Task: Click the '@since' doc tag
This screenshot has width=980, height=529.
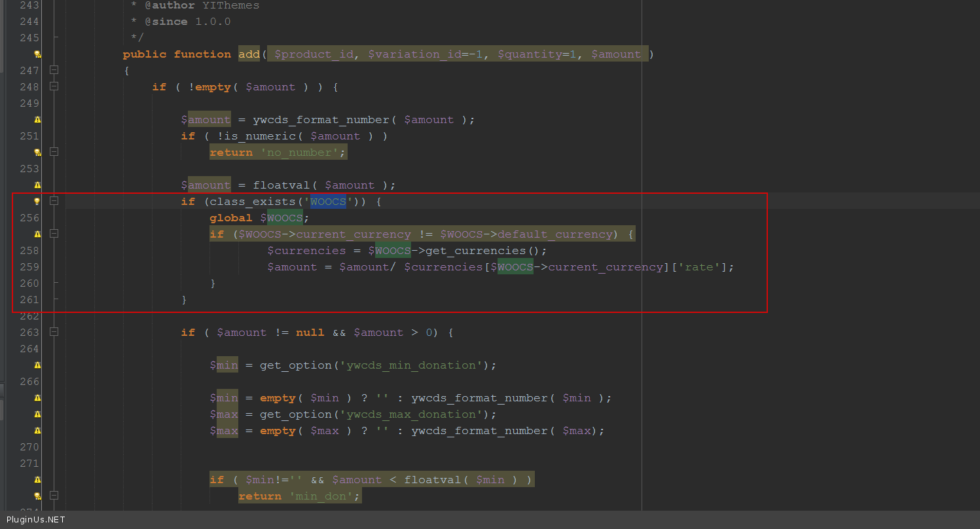Action: [166, 22]
